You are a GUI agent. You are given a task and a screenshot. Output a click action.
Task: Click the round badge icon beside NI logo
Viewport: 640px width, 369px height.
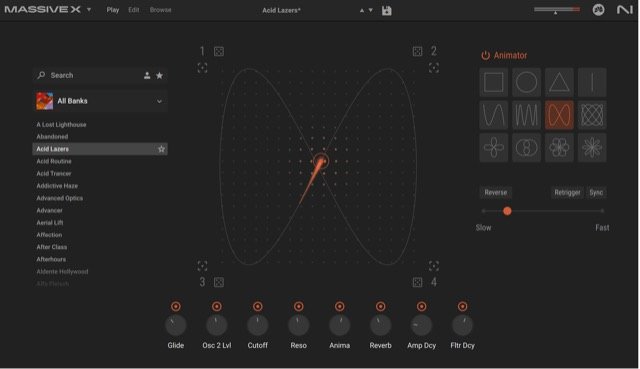[598, 10]
